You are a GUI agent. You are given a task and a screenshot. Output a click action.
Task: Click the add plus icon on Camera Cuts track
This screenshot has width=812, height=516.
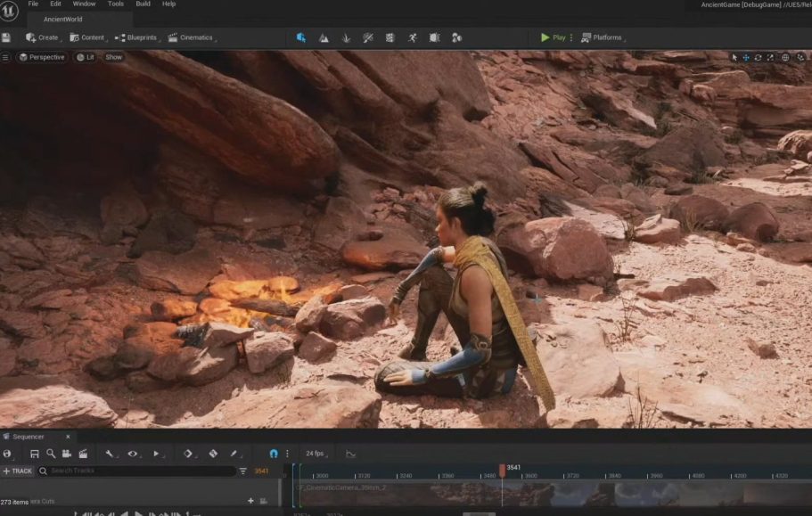coord(250,501)
